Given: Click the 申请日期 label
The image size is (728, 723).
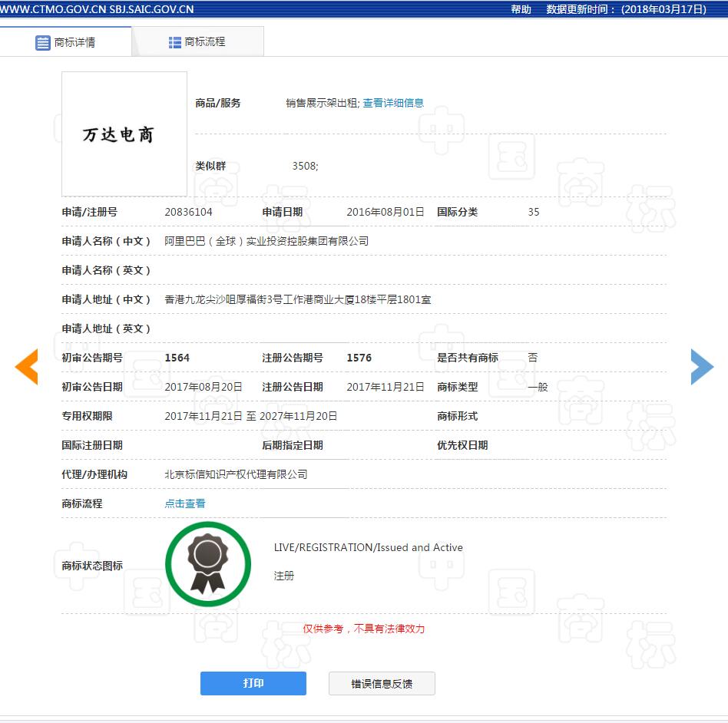Looking at the screenshot, I should tap(283, 212).
